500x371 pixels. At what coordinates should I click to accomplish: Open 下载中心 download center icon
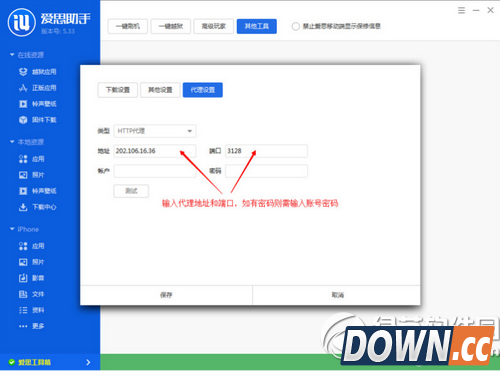(23, 207)
